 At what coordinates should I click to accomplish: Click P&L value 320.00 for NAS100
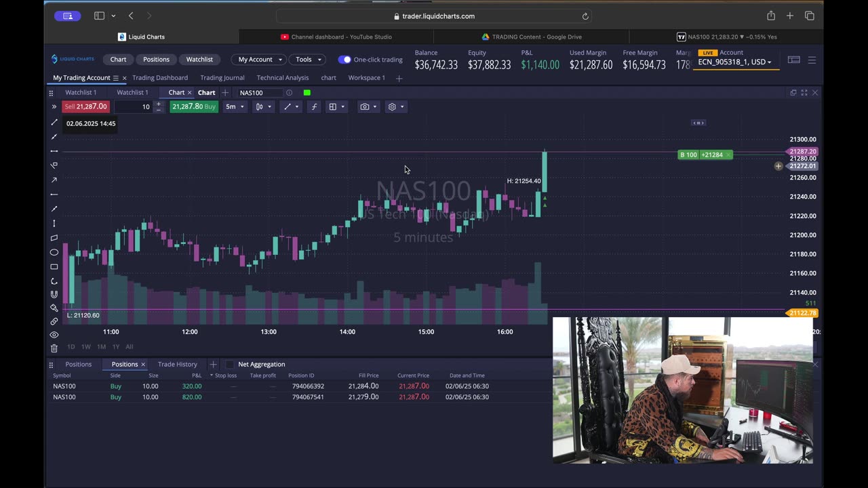click(192, 386)
